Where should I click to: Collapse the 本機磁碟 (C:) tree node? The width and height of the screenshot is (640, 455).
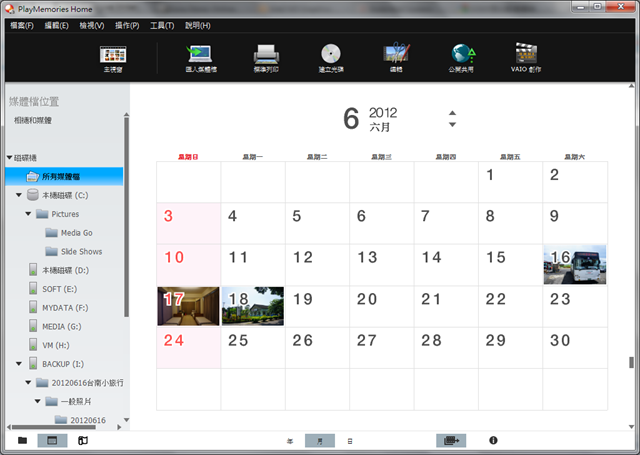pyautogui.click(x=19, y=195)
